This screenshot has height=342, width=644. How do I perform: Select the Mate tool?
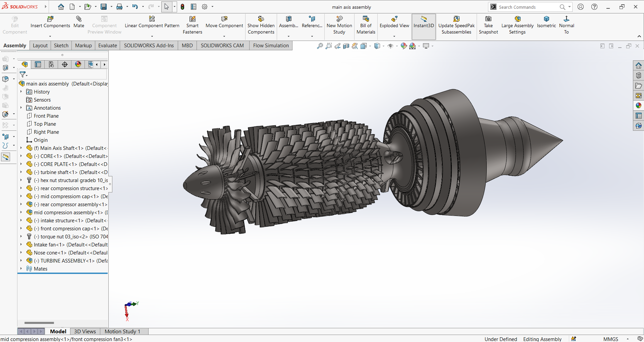[x=79, y=22]
